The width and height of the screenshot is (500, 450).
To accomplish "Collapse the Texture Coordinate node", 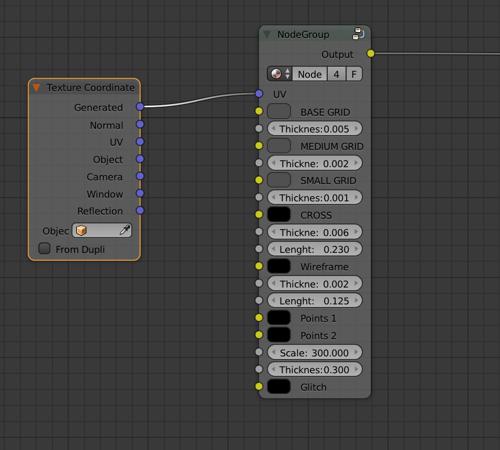I will pos(36,87).
